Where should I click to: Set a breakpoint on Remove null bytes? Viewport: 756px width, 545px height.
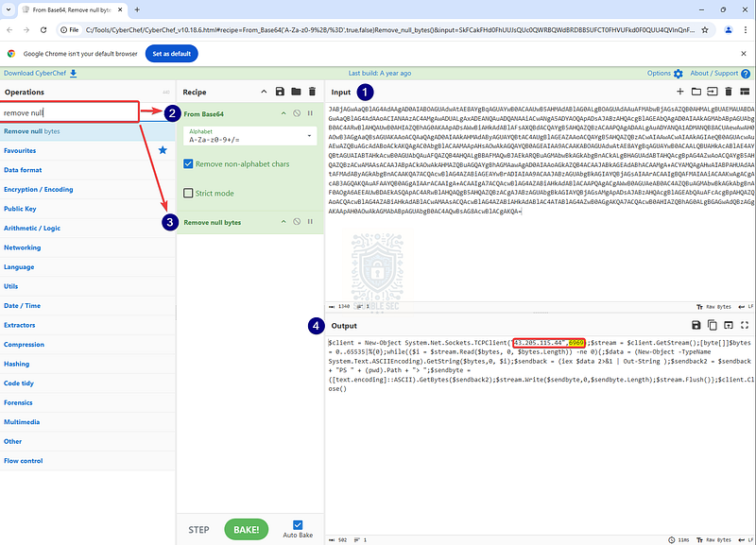[x=310, y=222]
